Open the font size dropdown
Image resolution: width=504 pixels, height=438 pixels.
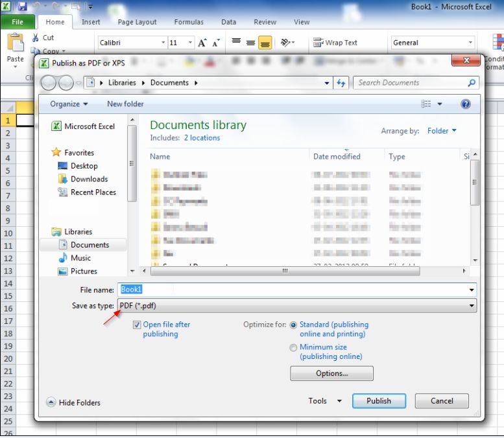click(x=190, y=42)
